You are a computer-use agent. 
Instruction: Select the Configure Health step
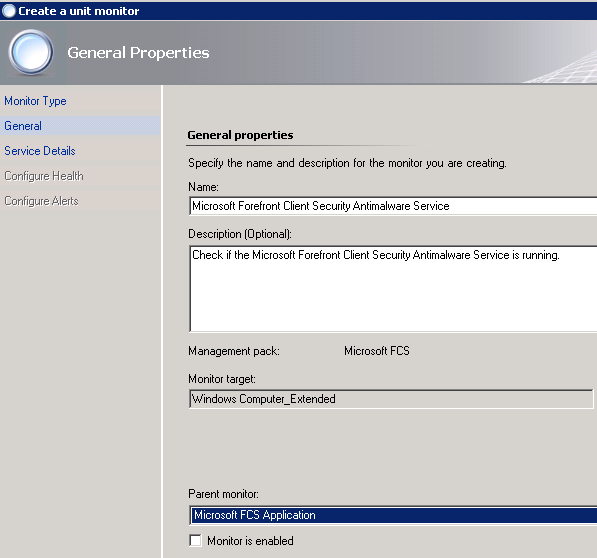pyautogui.click(x=44, y=176)
